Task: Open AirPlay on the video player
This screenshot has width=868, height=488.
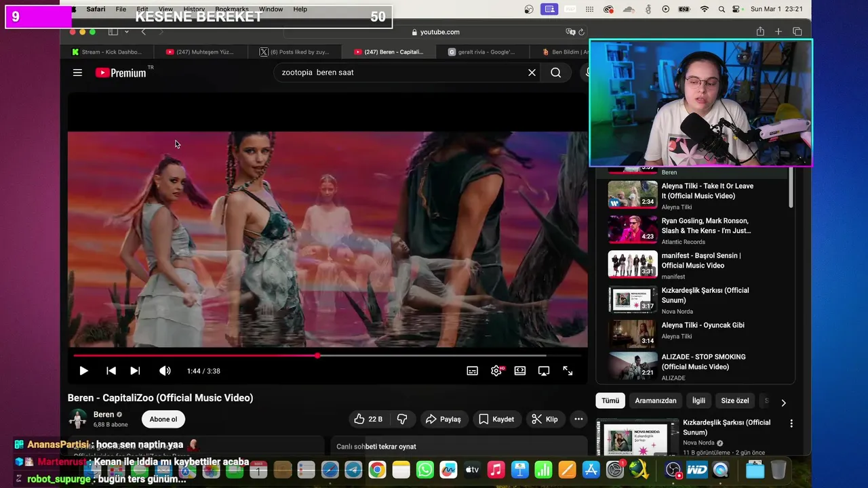Action: click(544, 371)
